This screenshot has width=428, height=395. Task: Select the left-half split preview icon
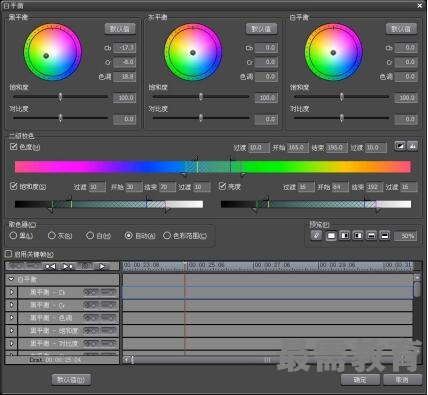tap(345, 236)
